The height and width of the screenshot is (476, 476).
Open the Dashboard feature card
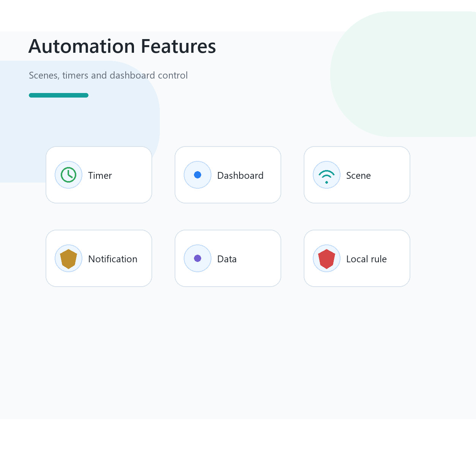(228, 175)
